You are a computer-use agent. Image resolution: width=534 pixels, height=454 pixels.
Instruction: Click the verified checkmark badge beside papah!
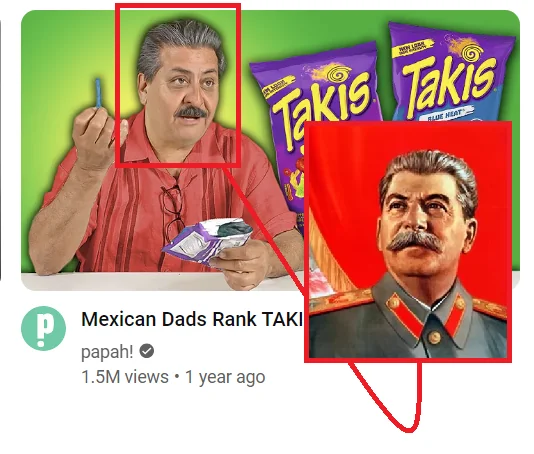pos(147,351)
